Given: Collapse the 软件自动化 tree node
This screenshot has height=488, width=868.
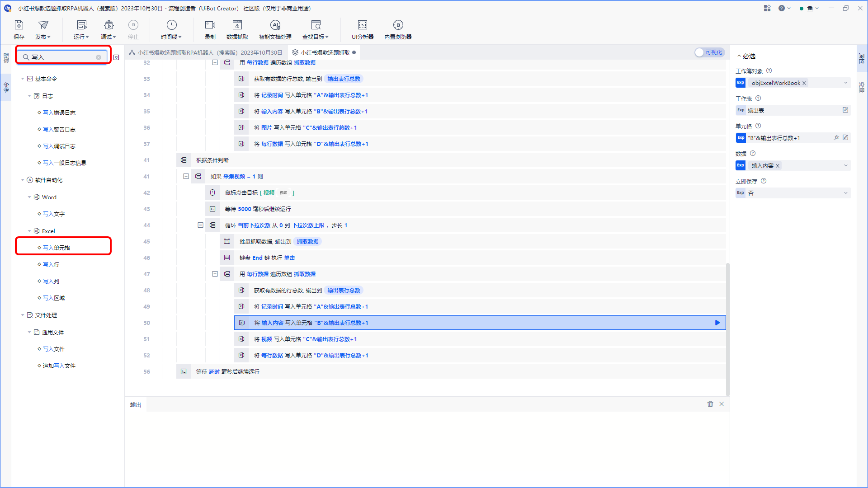Looking at the screenshot, I should (23, 180).
